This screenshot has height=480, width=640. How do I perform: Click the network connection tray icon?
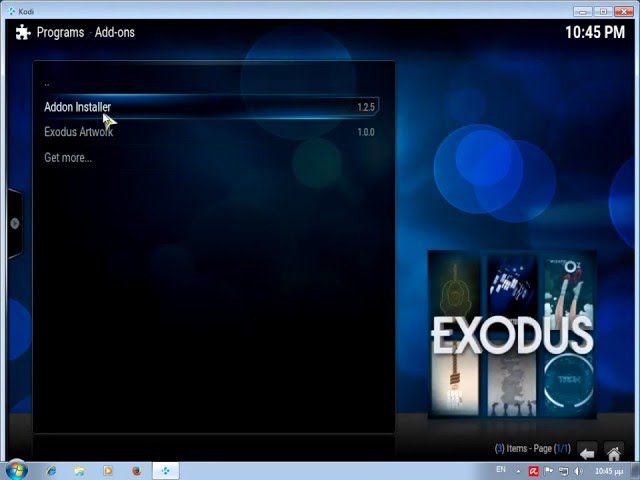click(x=563, y=471)
